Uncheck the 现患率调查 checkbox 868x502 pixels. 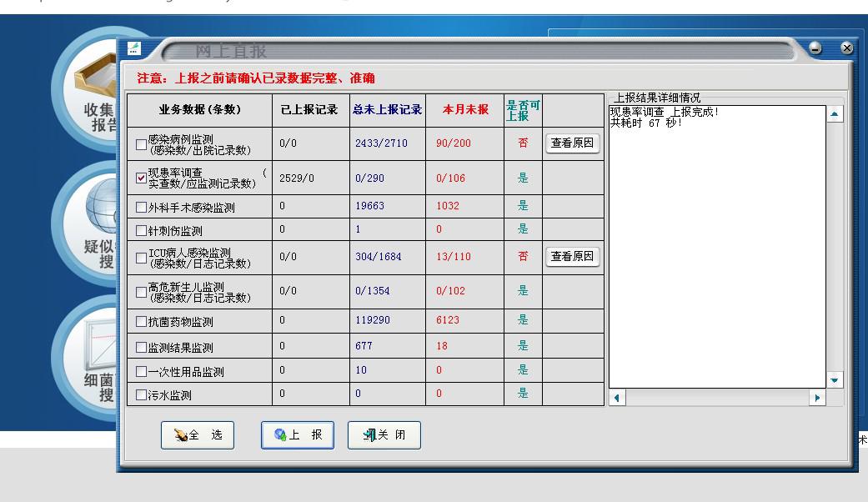[x=140, y=178]
